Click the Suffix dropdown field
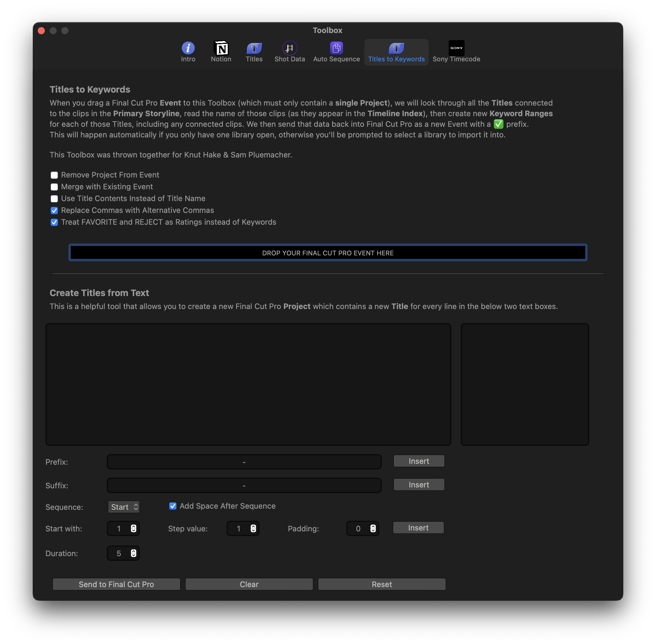The height and width of the screenshot is (644, 656). [x=244, y=486]
